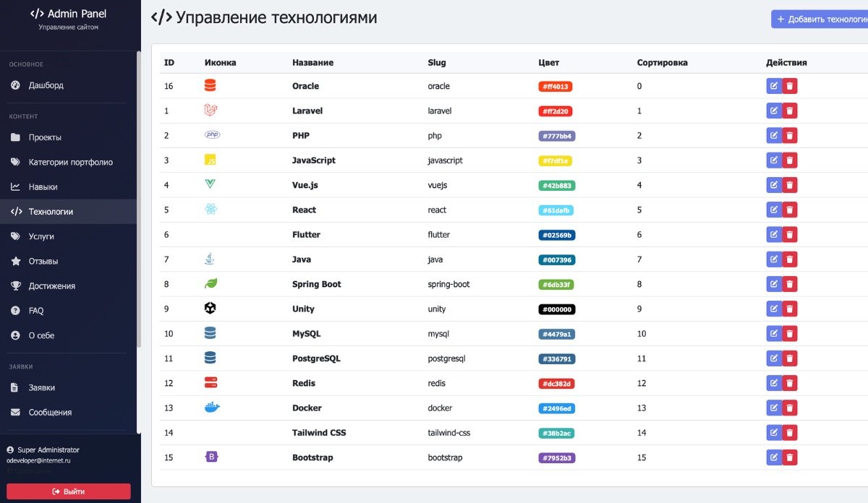Click Добавить технологию button
The height and width of the screenshot is (503, 868).
(x=820, y=20)
